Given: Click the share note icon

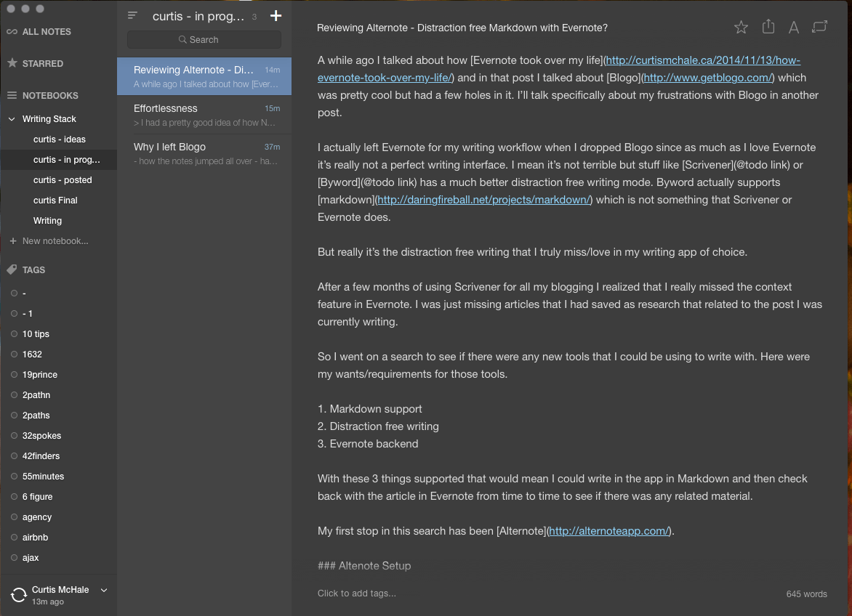Looking at the screenshot, I should [x=768, y=27].
